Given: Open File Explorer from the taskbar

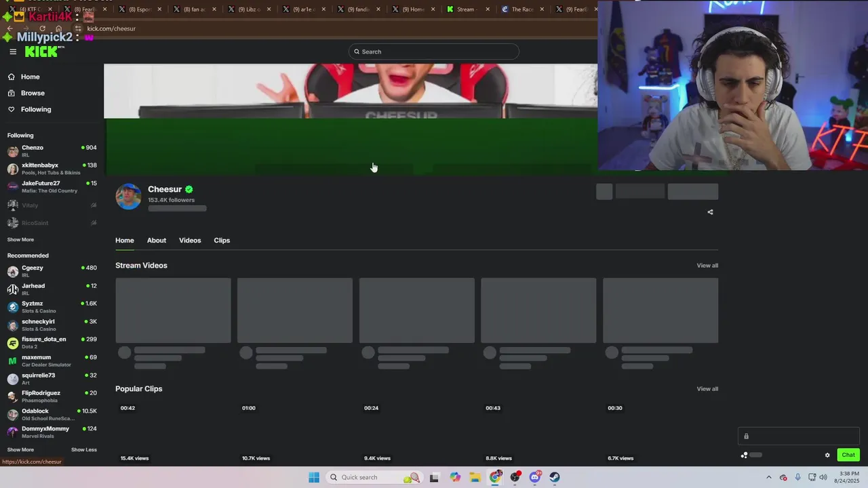Looking at the screenshot, I should [x=475, y=477].
